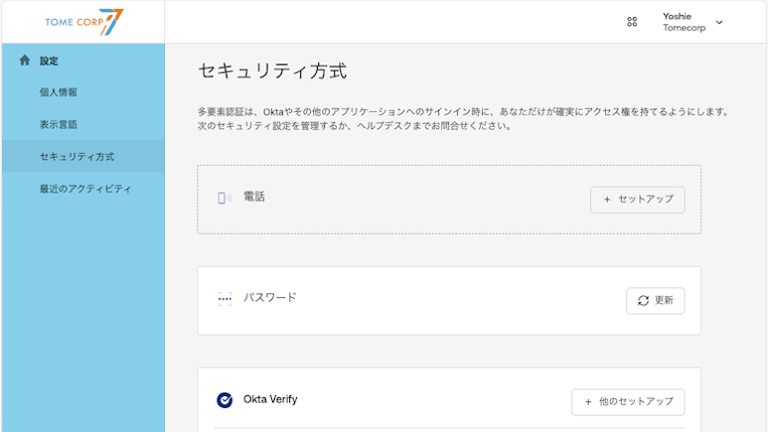Open the apps grid icon
The image size is (768, 432).
[632, 22]
